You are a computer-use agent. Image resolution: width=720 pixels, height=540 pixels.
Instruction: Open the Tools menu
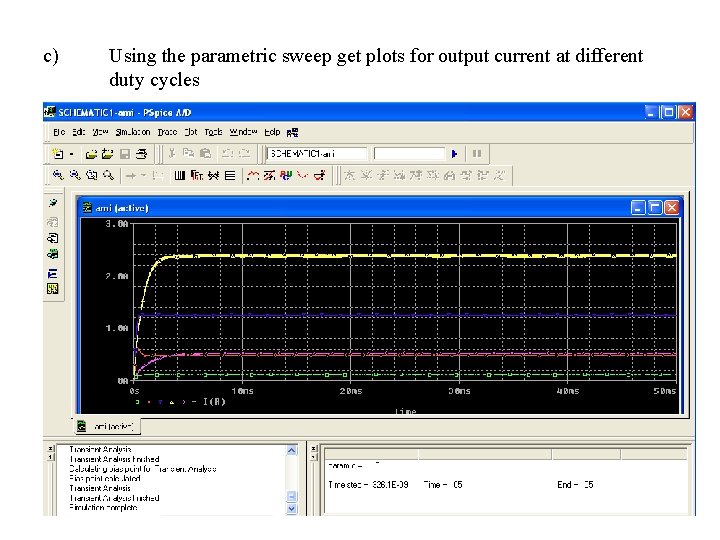pyautogui.click(x=214, y=132)
